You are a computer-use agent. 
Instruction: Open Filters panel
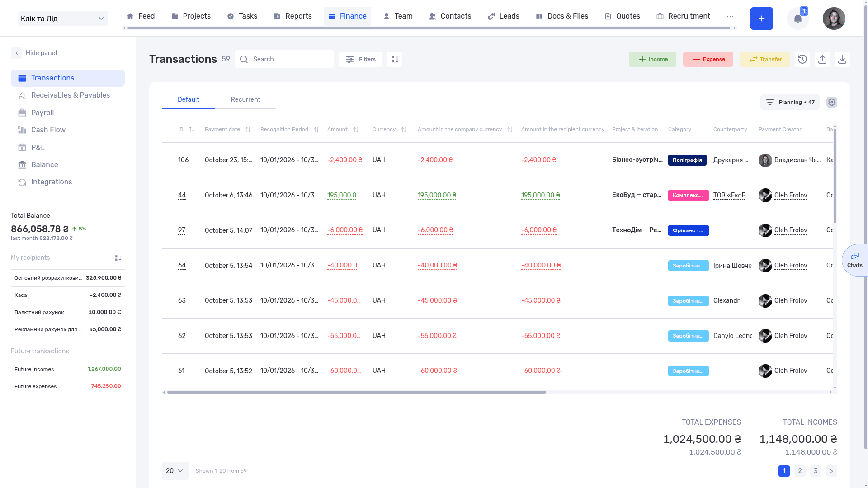(360, 59)
